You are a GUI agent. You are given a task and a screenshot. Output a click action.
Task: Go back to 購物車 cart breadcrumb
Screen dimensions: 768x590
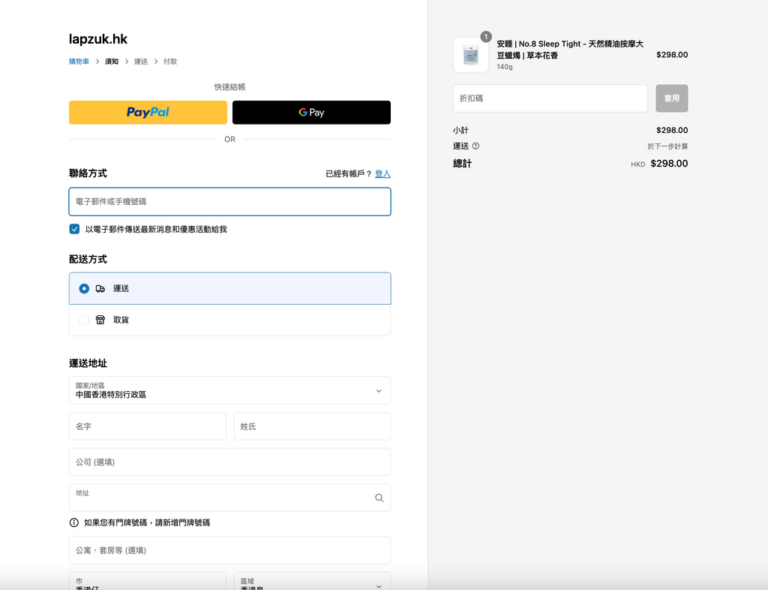pos(79,61)
